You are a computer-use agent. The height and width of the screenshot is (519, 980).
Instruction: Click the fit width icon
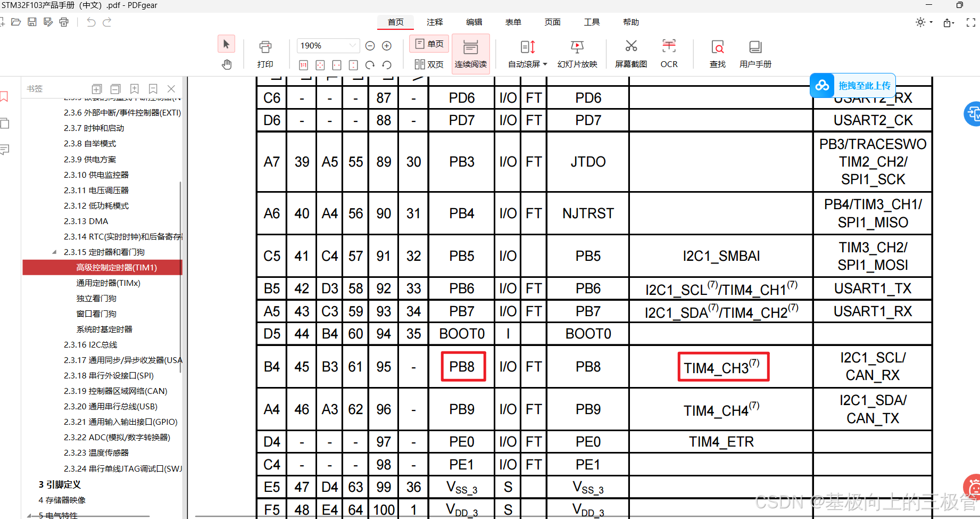[x=337, y=65]
